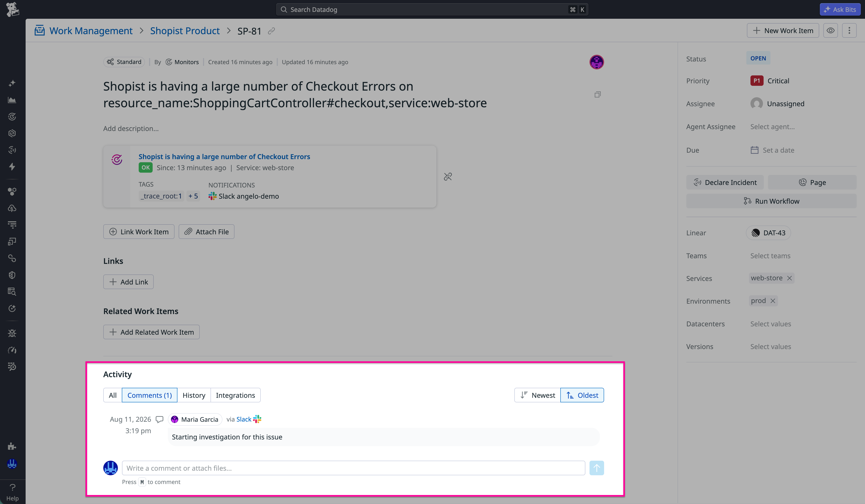
Task: Click the Page button
Action: point(812,182)
